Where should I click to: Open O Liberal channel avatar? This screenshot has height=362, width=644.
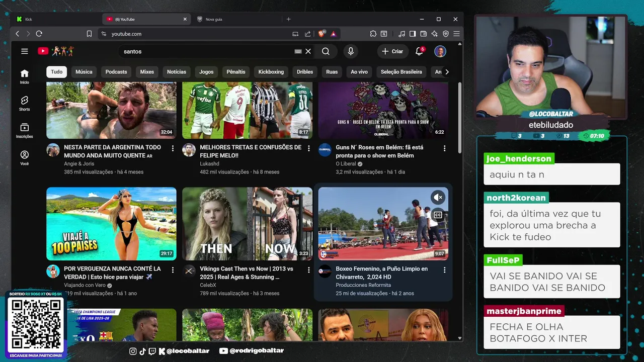coord(325,150)
